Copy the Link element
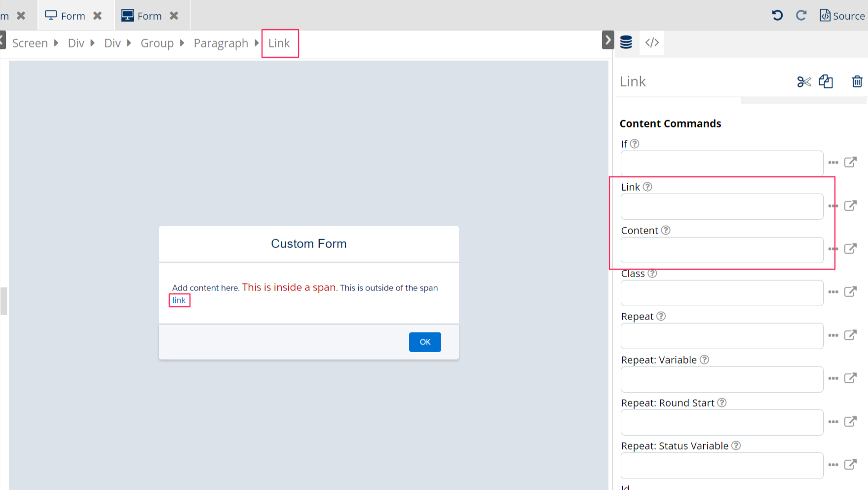This screenshot has height=490, width=868. [x=826, y=82]
